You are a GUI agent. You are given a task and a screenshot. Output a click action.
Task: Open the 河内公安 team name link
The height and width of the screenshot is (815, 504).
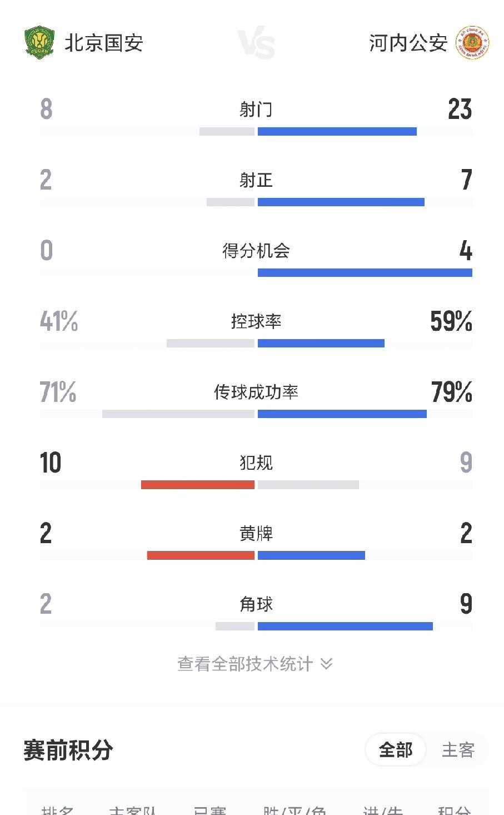pyautogui.click(x=408, y=43)
